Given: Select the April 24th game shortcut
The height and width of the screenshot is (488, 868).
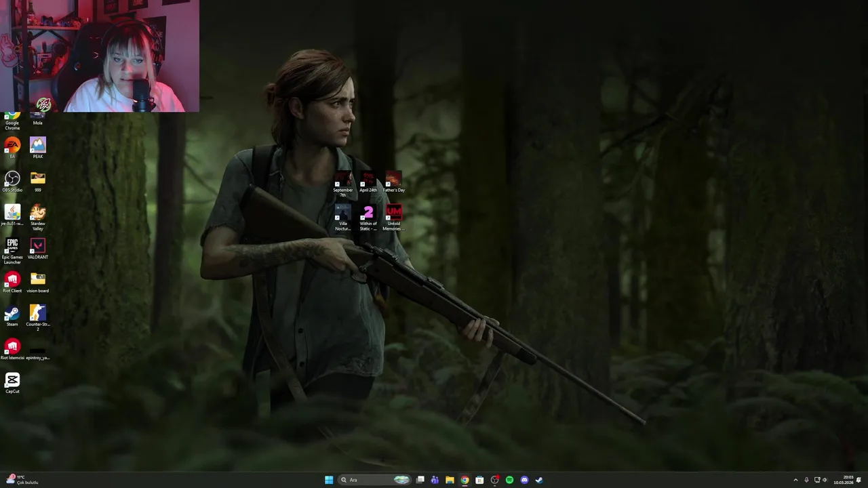Looking at the screenshot, I should pyautogui.click(x=368, y=182).
